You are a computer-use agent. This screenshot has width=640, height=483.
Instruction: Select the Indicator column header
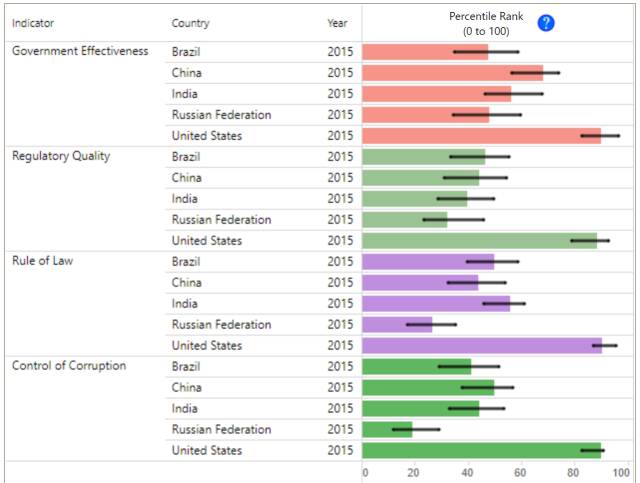[33, 23]
